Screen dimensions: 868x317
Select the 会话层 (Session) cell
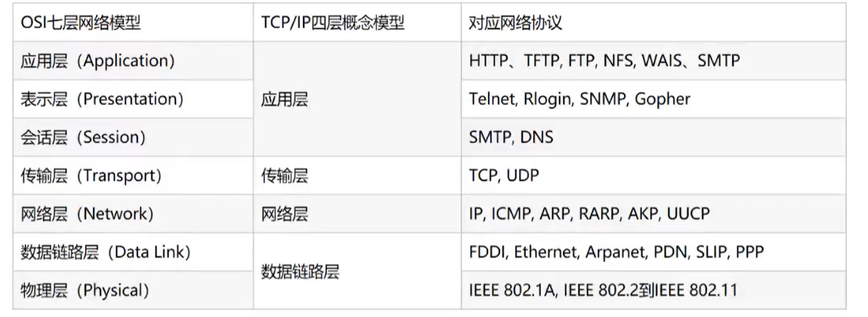(x=134, y=137)
